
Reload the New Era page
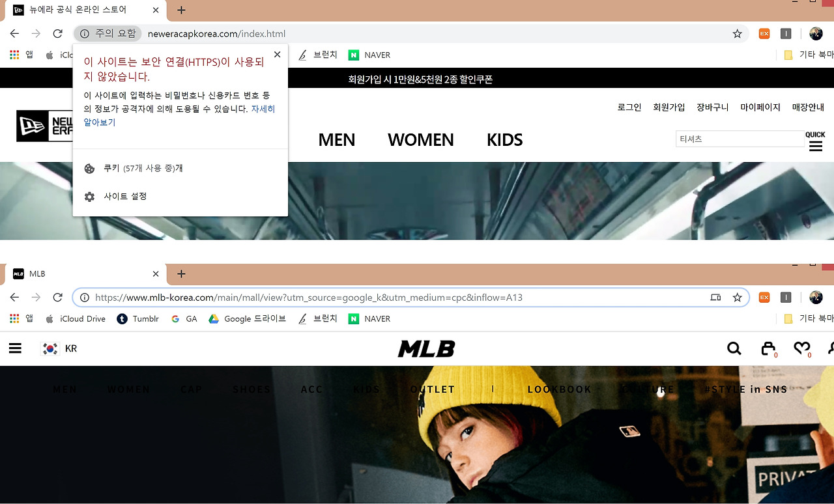point(57,34)
